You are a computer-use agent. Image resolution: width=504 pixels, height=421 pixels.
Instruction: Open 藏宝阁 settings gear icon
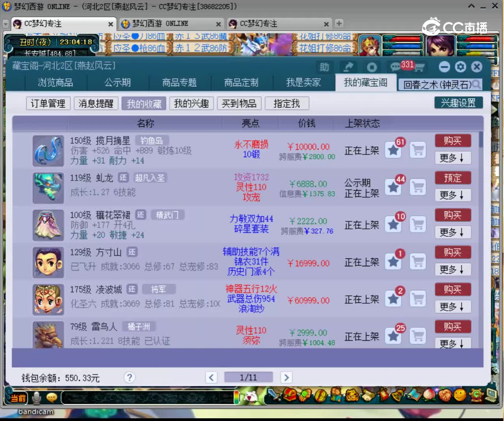(460, 67)
